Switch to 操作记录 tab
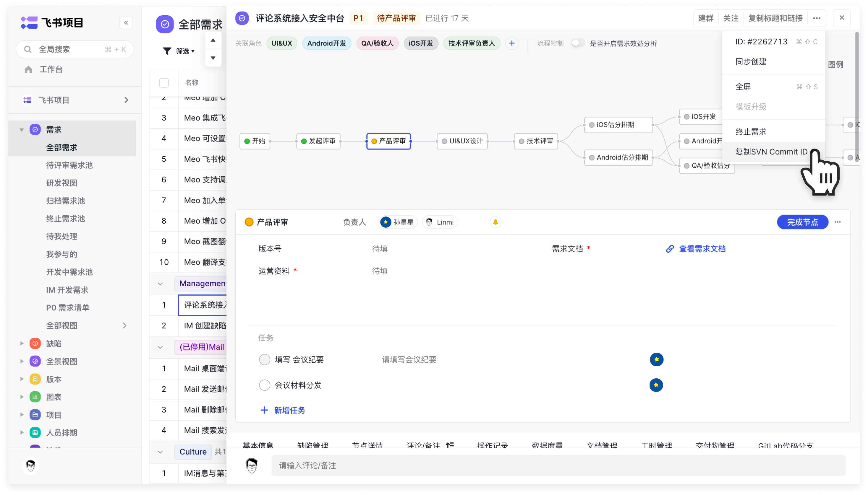 pyautogui.click(x=493, y=445)
